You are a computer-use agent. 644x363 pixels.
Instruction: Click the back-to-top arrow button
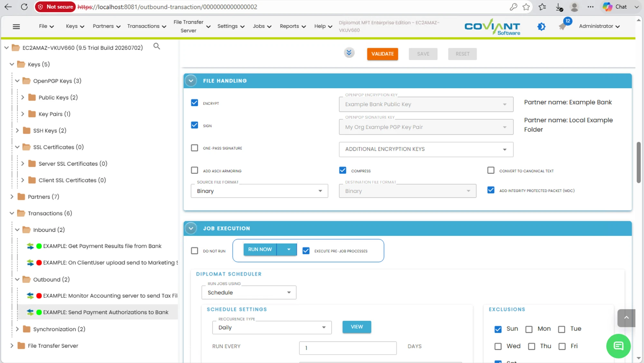coord(626,318)
